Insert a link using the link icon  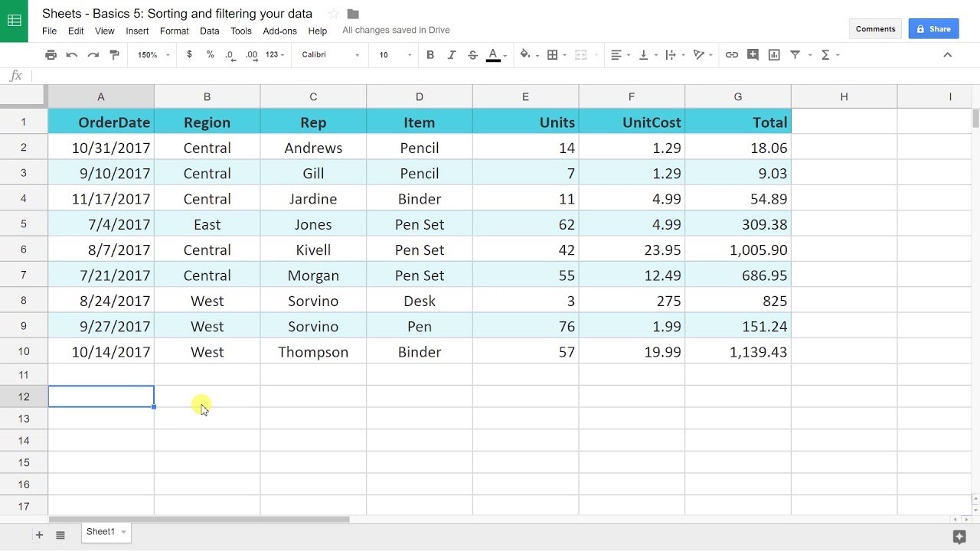(732, 55)
